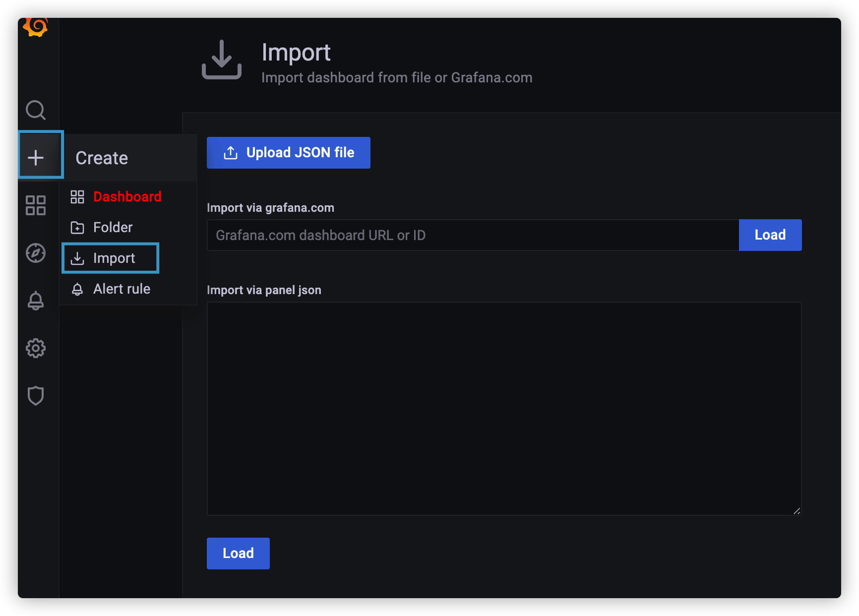Click Load next to the Grafana.com URL field
The height and width of the screenshot is (616, 859).
coord(770,235)
